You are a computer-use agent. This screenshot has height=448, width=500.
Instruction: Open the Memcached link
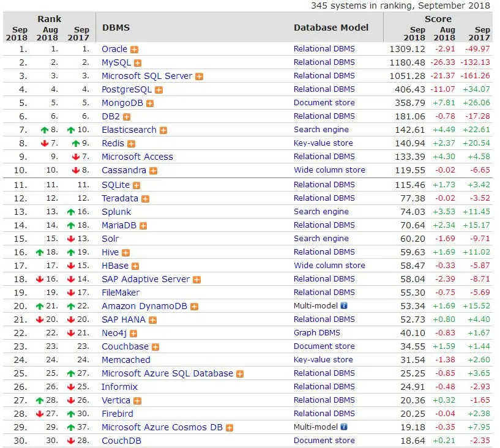pos(126,360)
